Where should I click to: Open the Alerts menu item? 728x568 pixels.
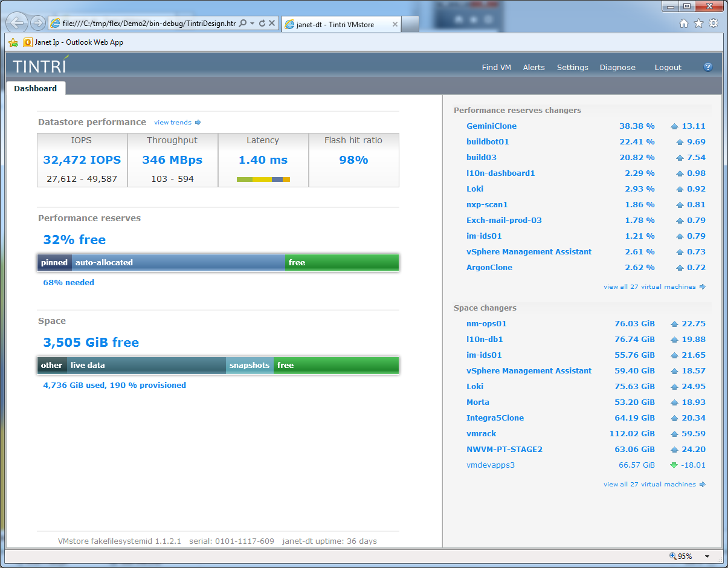pyautogui.click(x=534, y=68)
